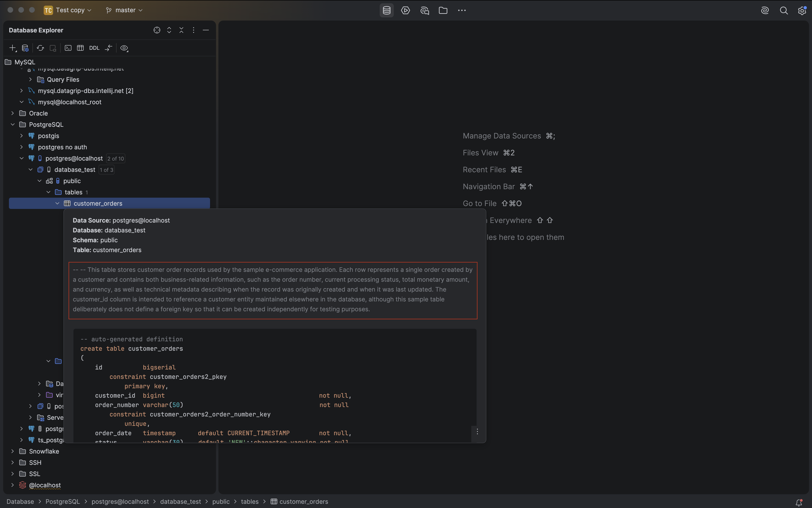Click the Recent Files hint text
The height and width of the screenshot is (508, 812).
point(484,170)
